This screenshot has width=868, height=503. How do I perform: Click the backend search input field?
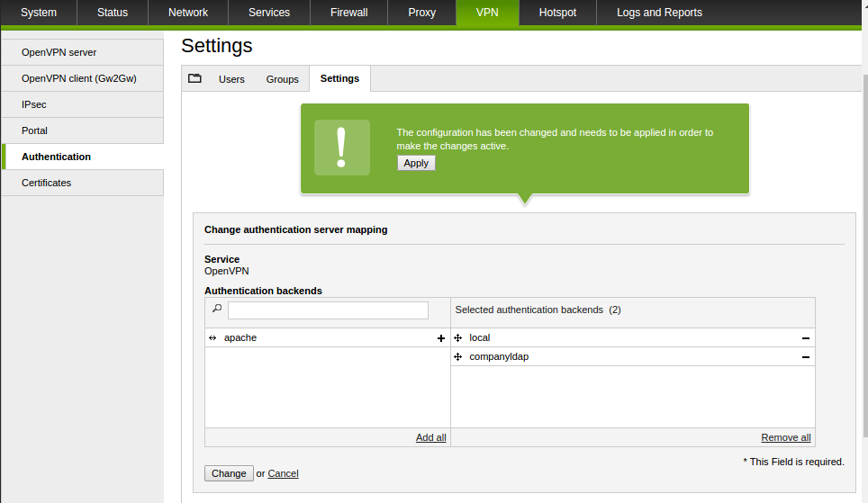pyautogui.click(x=328, y=310)
